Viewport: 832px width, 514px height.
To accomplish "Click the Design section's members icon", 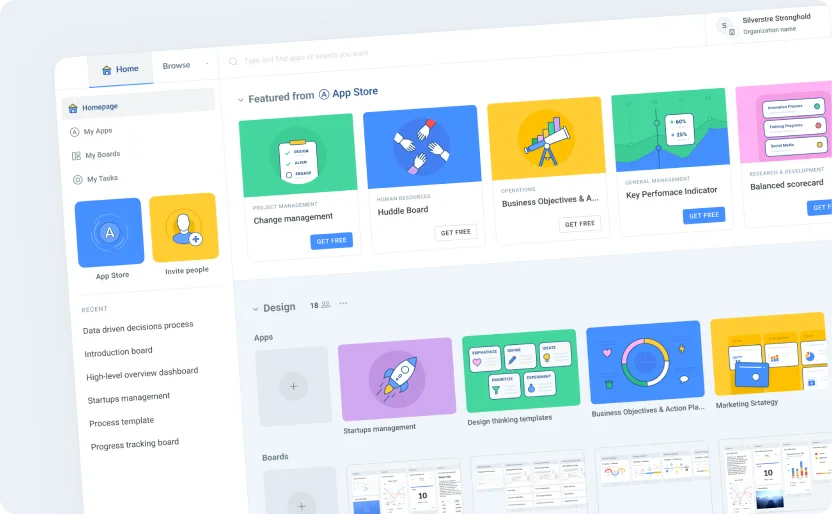I will click(x=326, y=304).
